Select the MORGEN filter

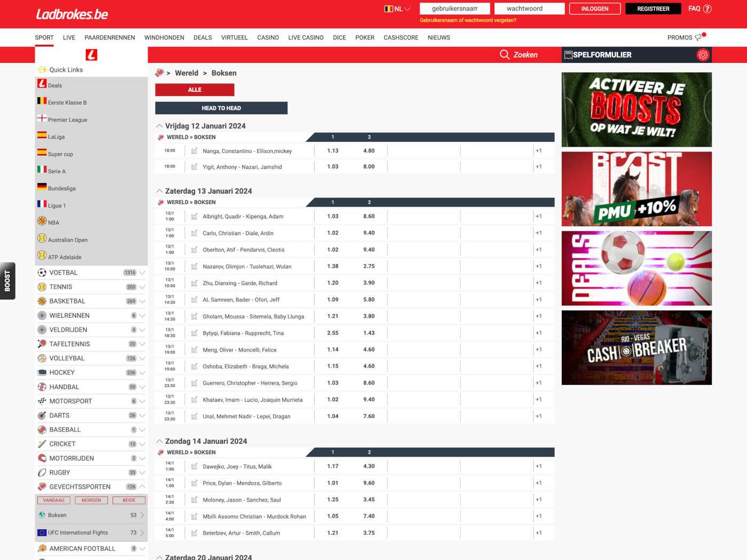(91, 500)
